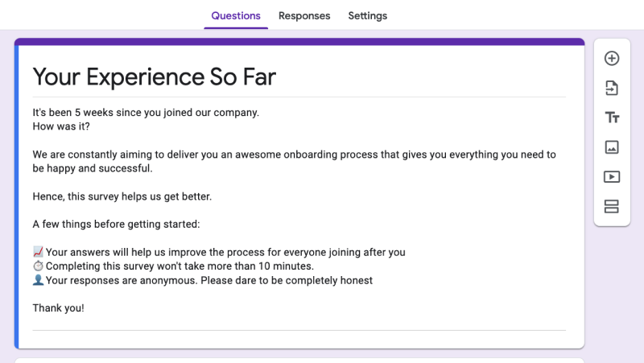
Task: Click "A few things before getting started:"
Action: point(116,224)
